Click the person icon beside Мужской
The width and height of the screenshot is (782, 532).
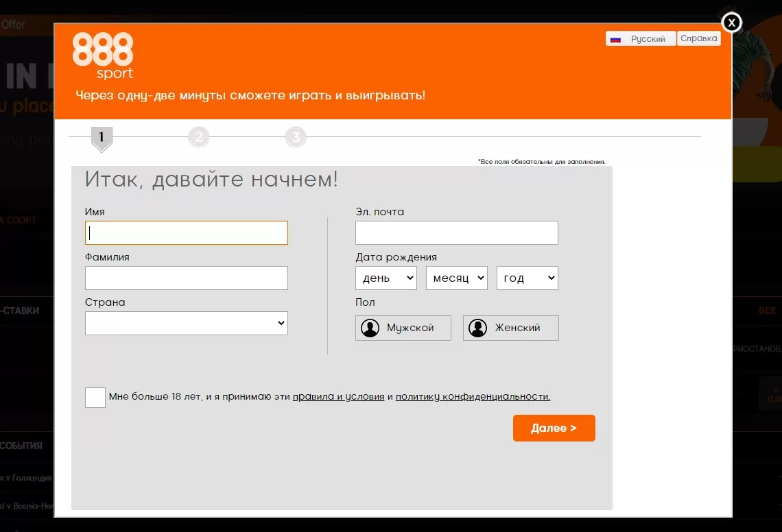tap(370, 328)
